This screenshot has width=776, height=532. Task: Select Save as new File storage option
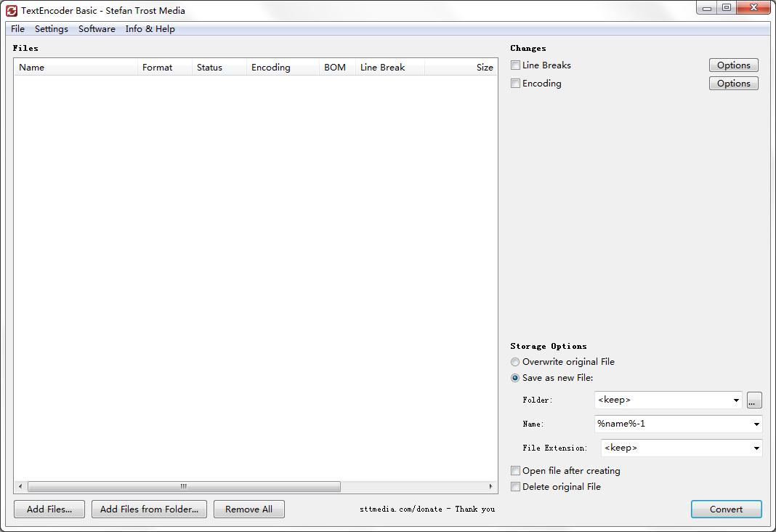click(x=515, y=378)
